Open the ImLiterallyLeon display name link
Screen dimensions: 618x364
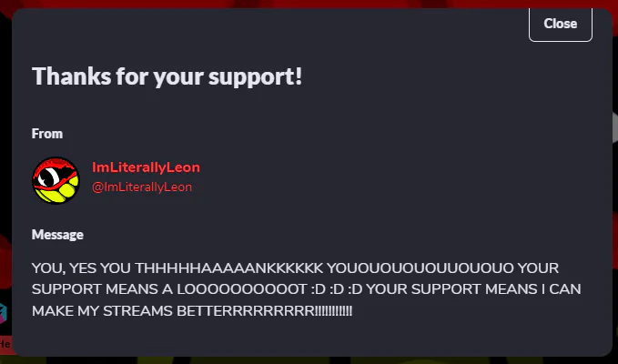(146, 167)
